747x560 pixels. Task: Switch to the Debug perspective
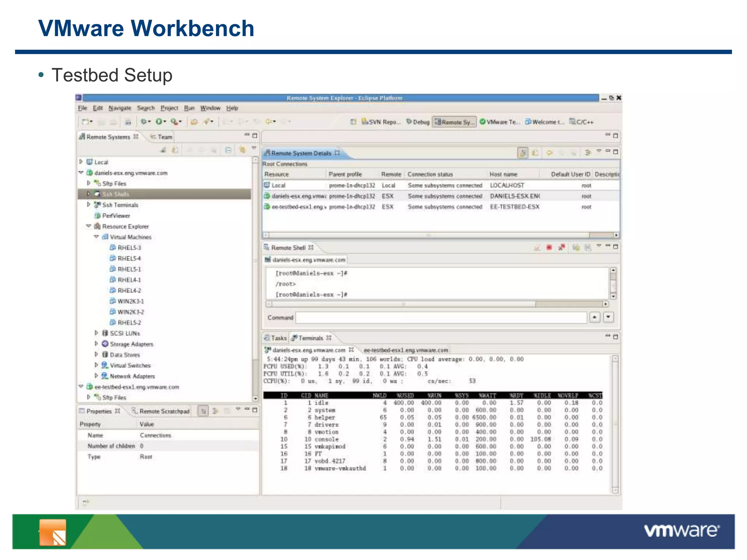coord(418,122)
